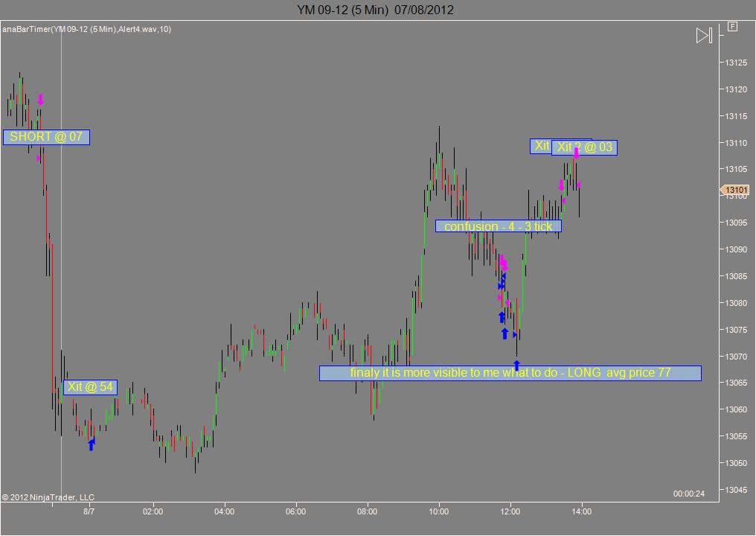Click the 13125 price axis label

coord(736,63)
